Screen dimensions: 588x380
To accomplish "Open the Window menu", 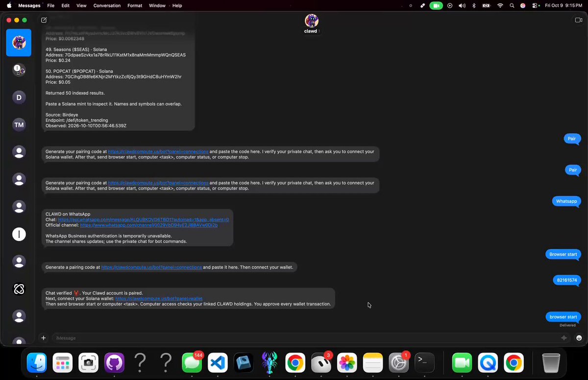I will pos(157,5).
